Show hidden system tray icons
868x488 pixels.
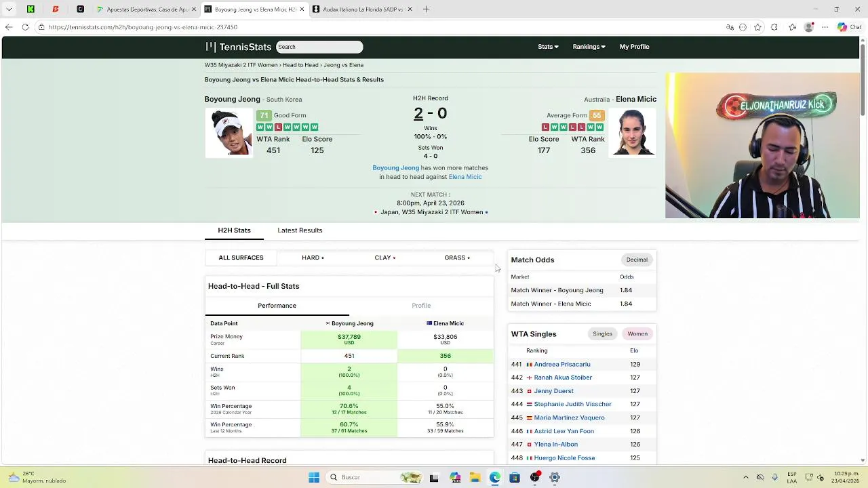coord(746,477)
